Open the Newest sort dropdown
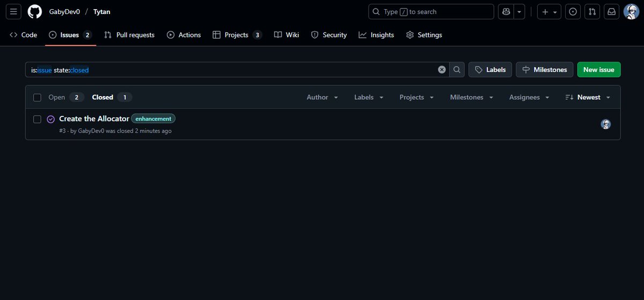Viewport: 644px width, 300px height. (588, 97)
